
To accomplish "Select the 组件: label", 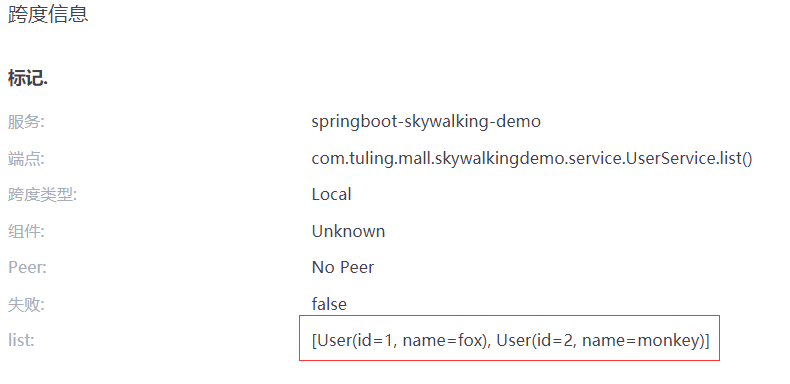I will point(26,231).
